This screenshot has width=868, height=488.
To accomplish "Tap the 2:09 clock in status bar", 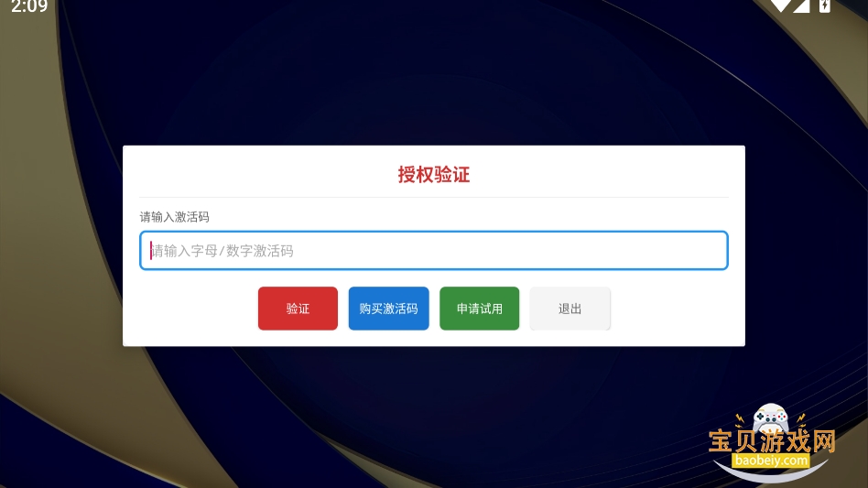I will click(29, 6).
